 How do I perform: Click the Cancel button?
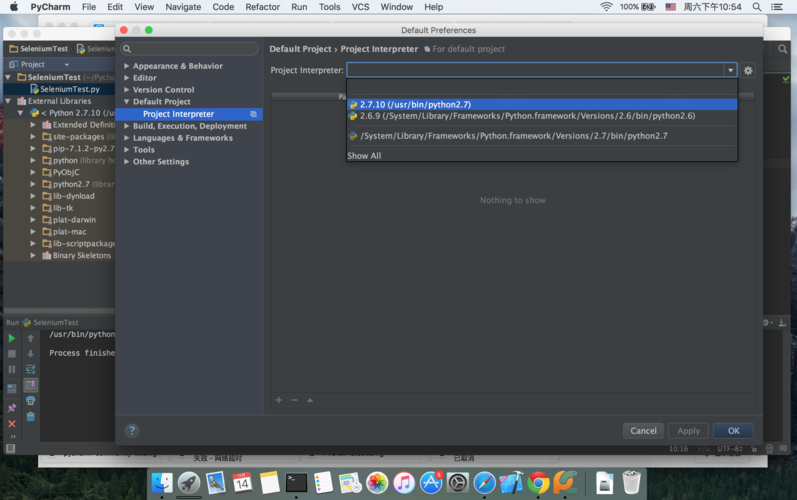(x=643, y=431)
